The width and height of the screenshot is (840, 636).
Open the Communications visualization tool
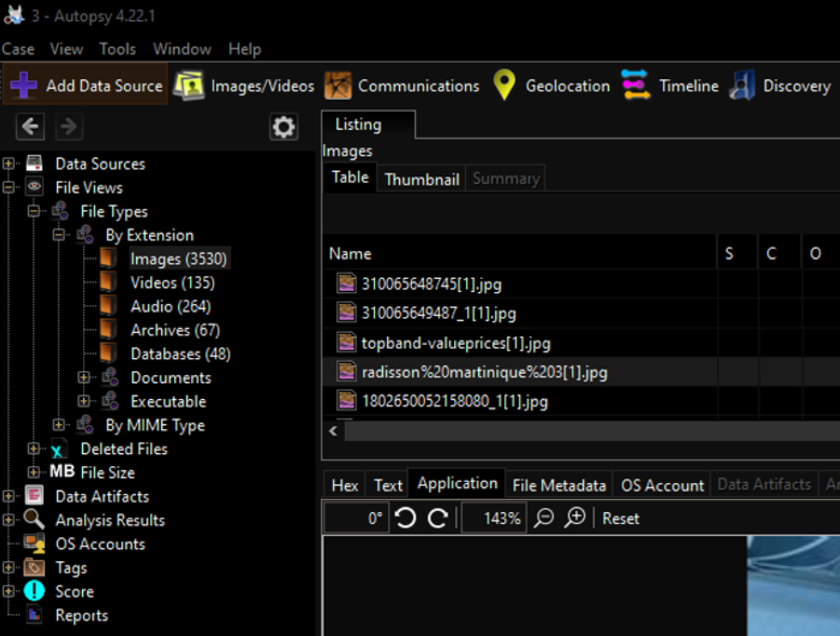coord(402,86)
